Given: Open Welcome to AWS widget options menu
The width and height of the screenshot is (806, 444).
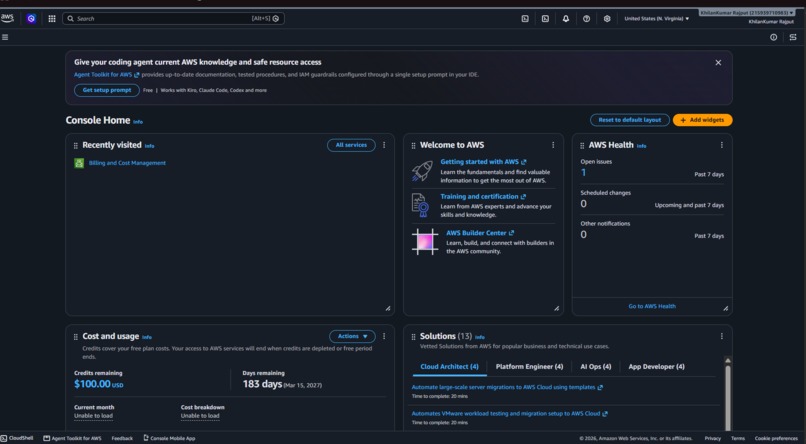Looking at the screenshot, I should tap(553, 145).
